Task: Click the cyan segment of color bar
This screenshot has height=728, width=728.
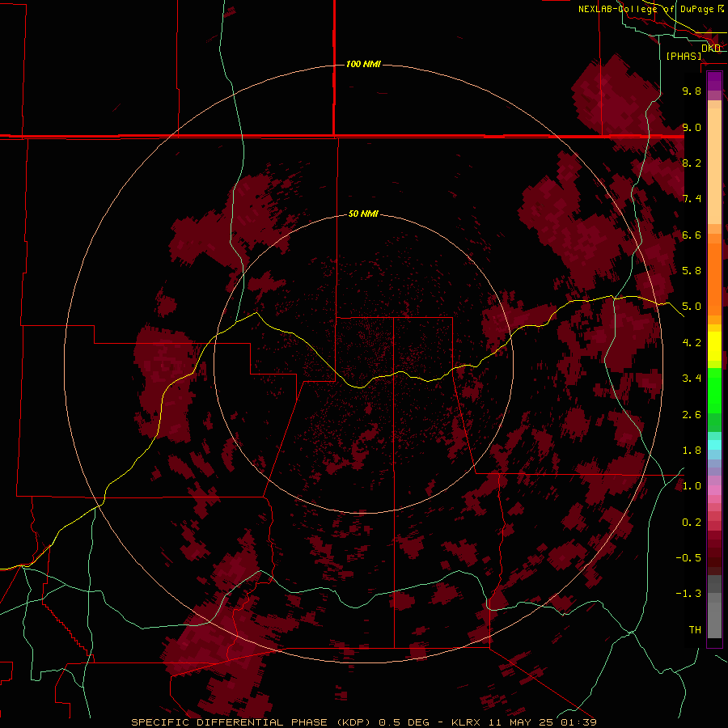Action: (x=714, y=445)
